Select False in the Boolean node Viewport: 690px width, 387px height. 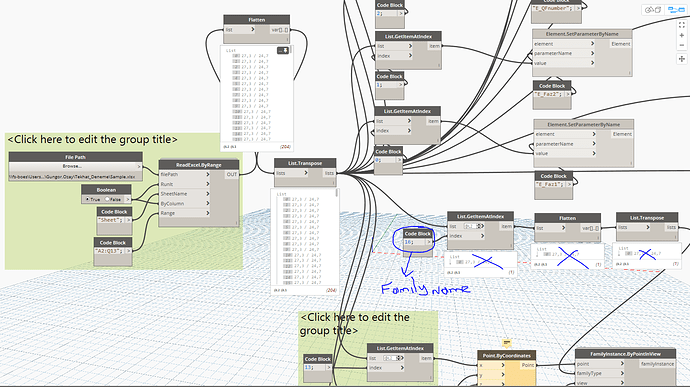tap(113, 199)
